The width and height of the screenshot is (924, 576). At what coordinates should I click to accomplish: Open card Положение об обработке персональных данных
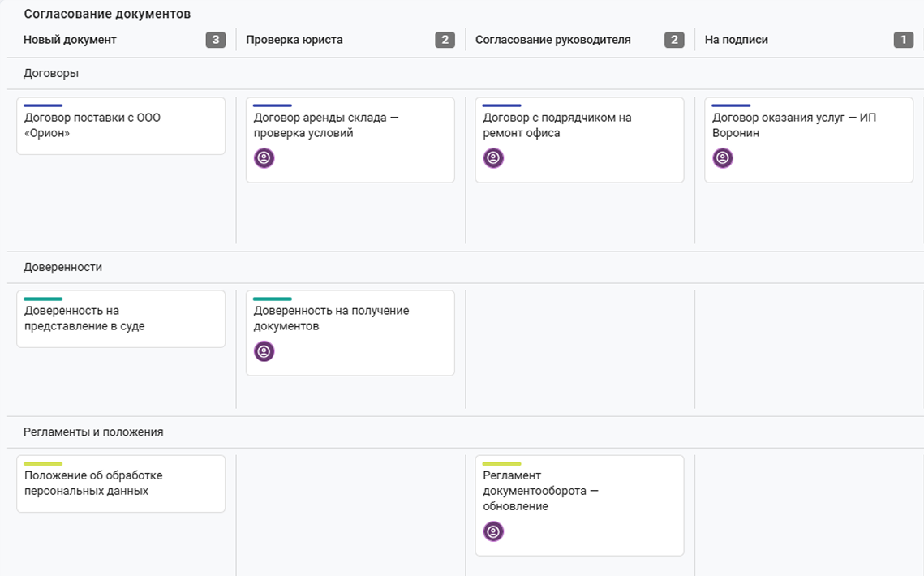click(x=121, y=484)
